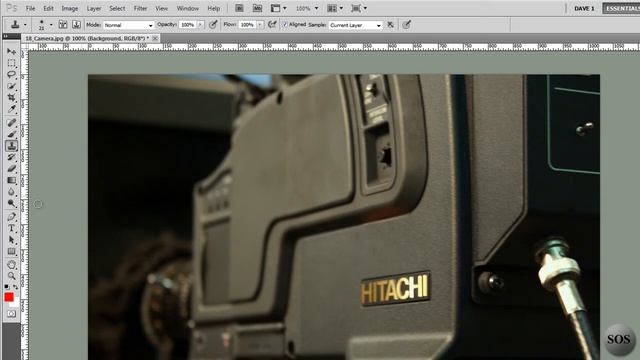Open the Select menu

pyautogui.click(x=117, y=8)
